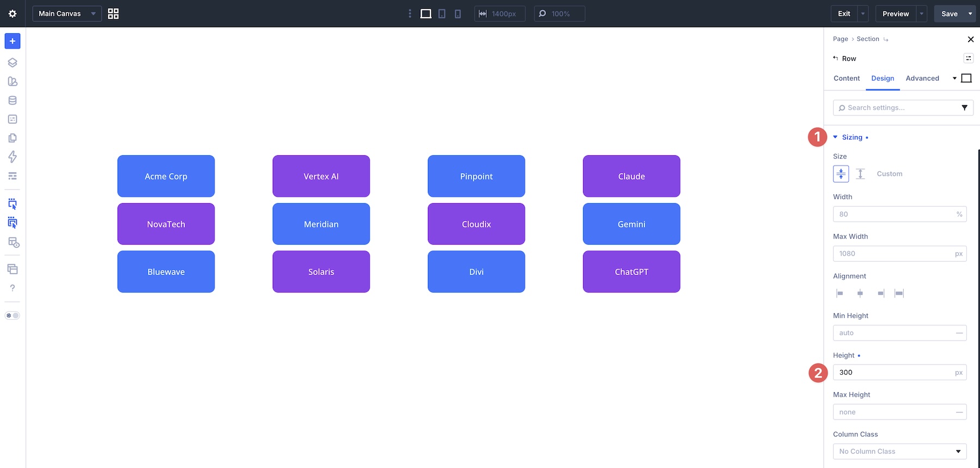This screenshot has width=980, height=468.
Task: Select the phone view icon
Action: 458,14
